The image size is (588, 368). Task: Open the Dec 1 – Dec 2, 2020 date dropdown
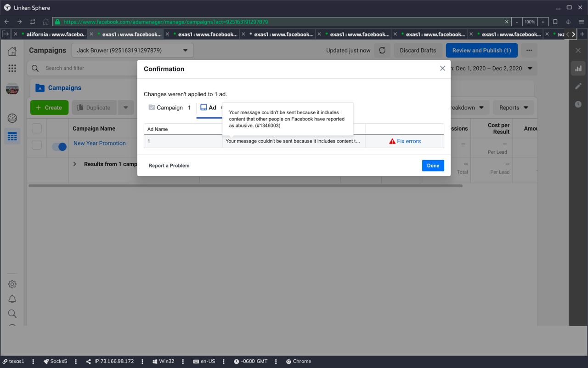point(492,68)
